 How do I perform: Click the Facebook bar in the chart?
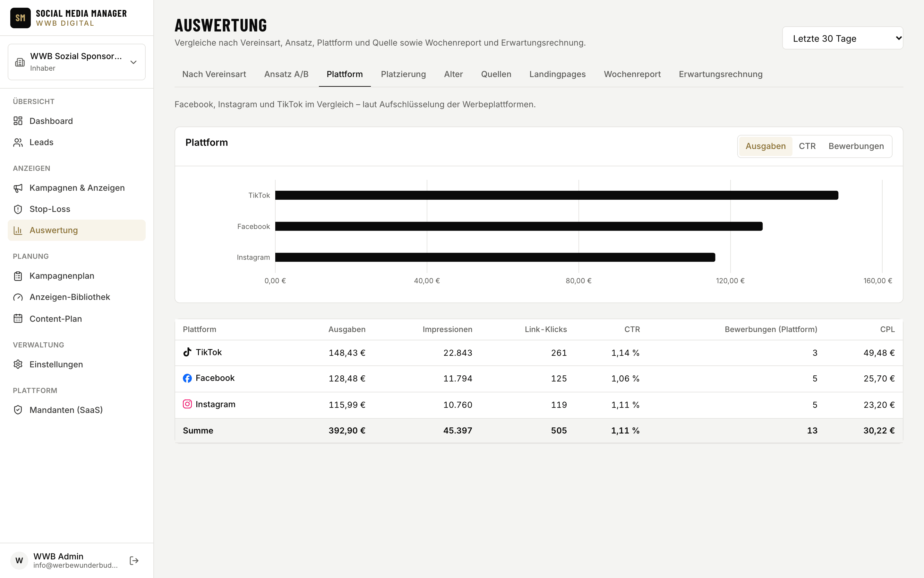[x=518, y=226]
